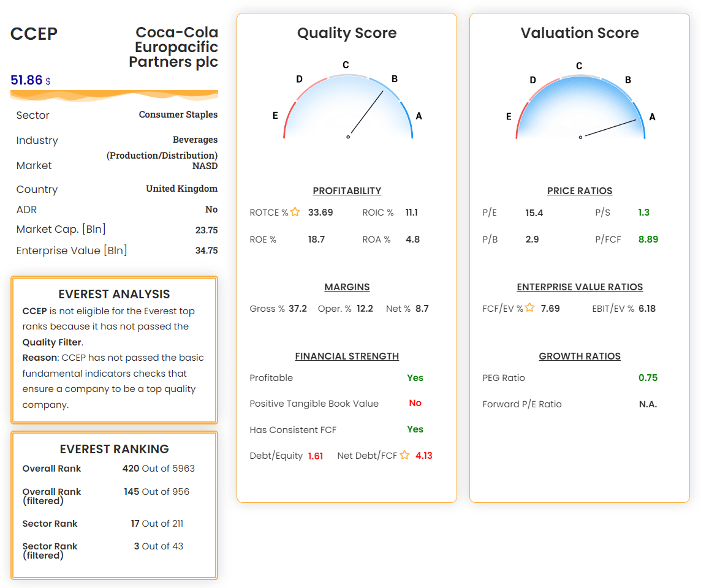
Task: Click the Profitable status Yes
Action: 415,377
